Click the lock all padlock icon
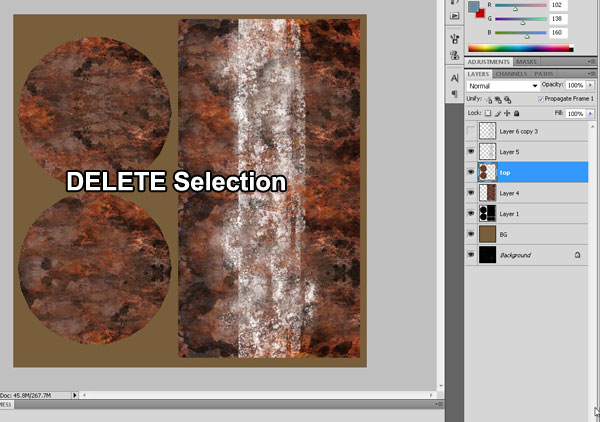This screenshot has height=422, width=600. [x=516, y=114]
